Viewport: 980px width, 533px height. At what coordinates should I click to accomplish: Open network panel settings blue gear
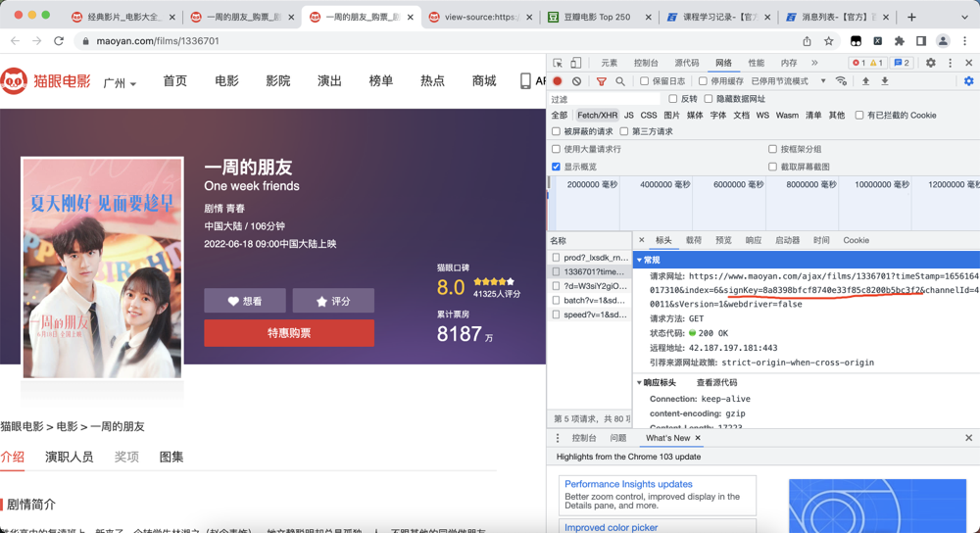(969, 81)
